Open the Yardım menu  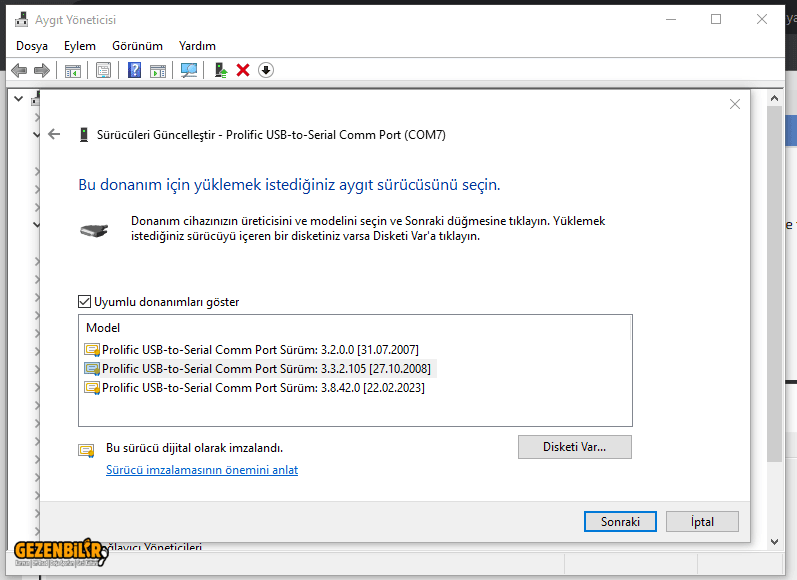pos(197,46)
